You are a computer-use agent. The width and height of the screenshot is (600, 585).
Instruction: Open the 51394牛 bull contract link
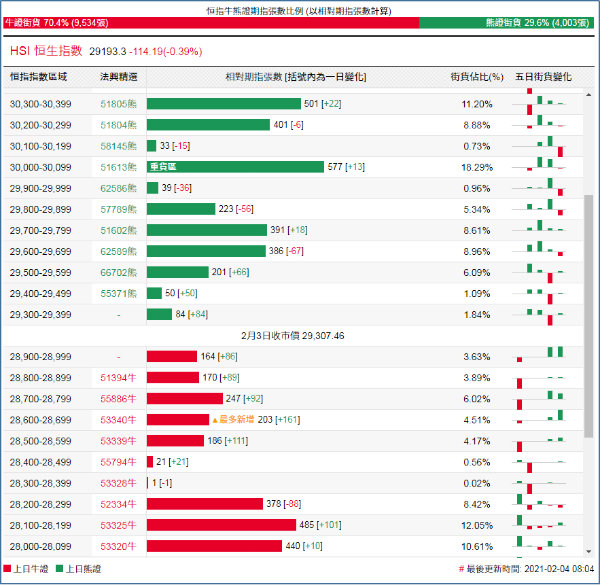point(119,377)
